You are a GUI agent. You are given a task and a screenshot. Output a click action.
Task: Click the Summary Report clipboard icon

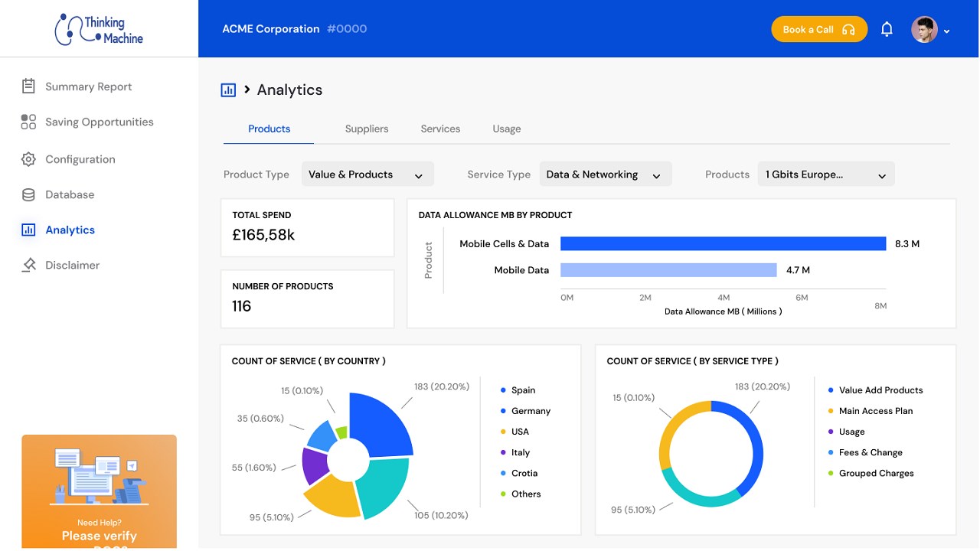28,86
